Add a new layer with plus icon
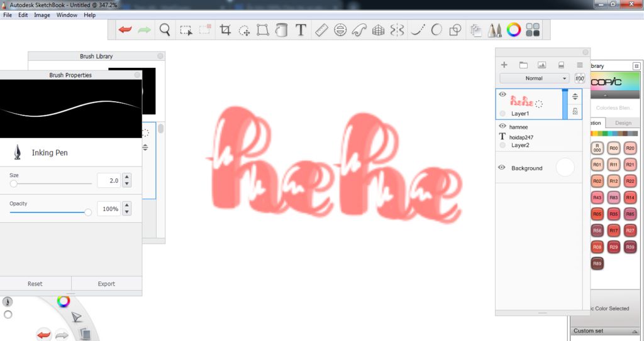Image resolution: width=644 pixels, height=341 pixels. pos(504,65)
